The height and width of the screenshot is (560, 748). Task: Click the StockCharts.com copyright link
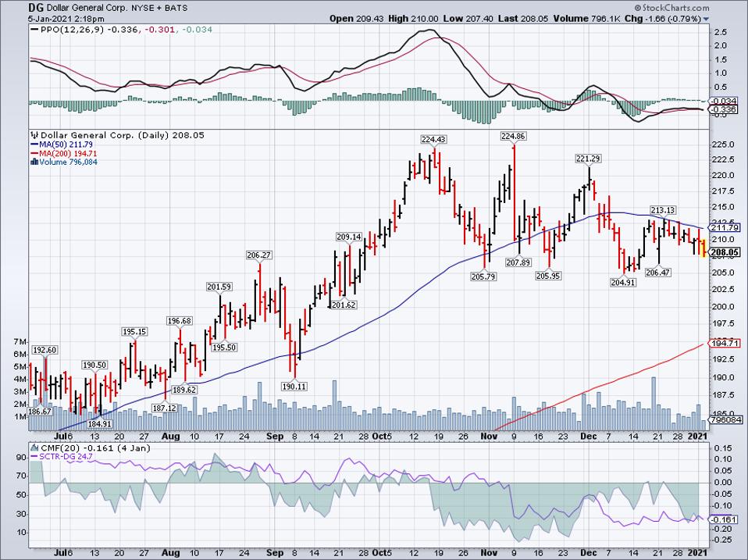(x=671, y=8)
